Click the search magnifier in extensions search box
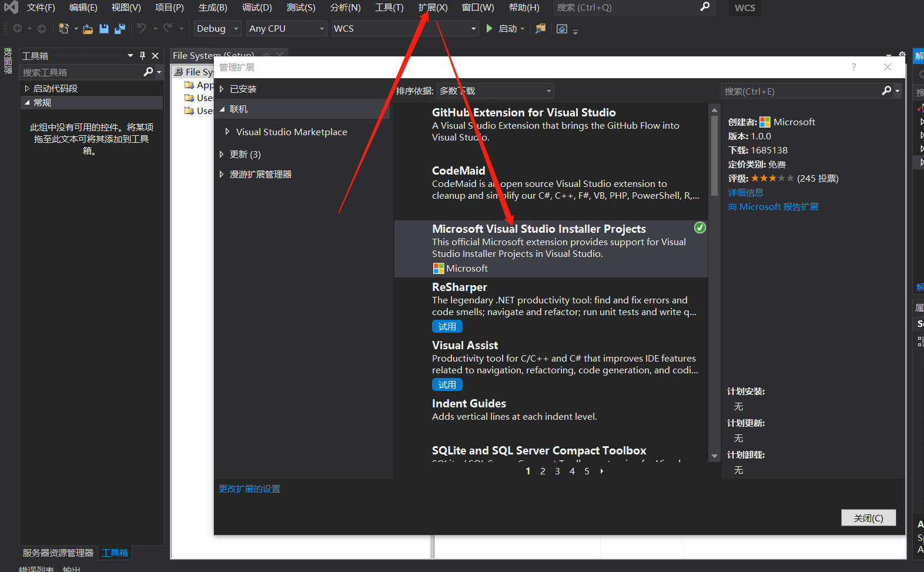924x572 pixels. click(x=886, y=91)
